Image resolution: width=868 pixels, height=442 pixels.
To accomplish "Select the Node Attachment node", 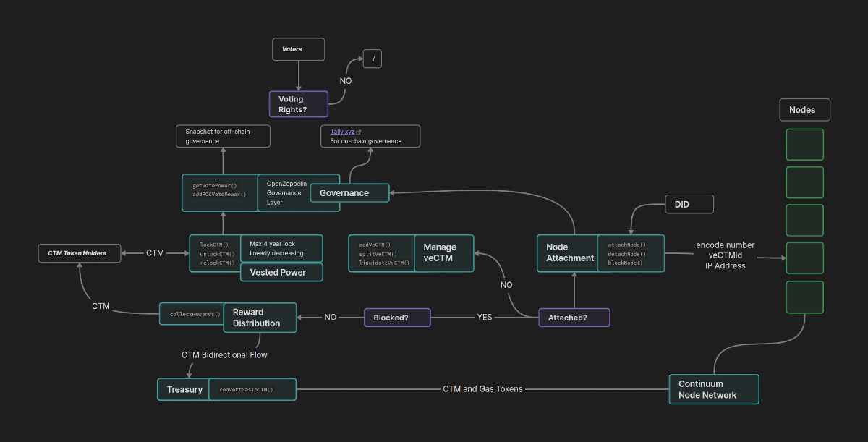I will pos(568,253).
